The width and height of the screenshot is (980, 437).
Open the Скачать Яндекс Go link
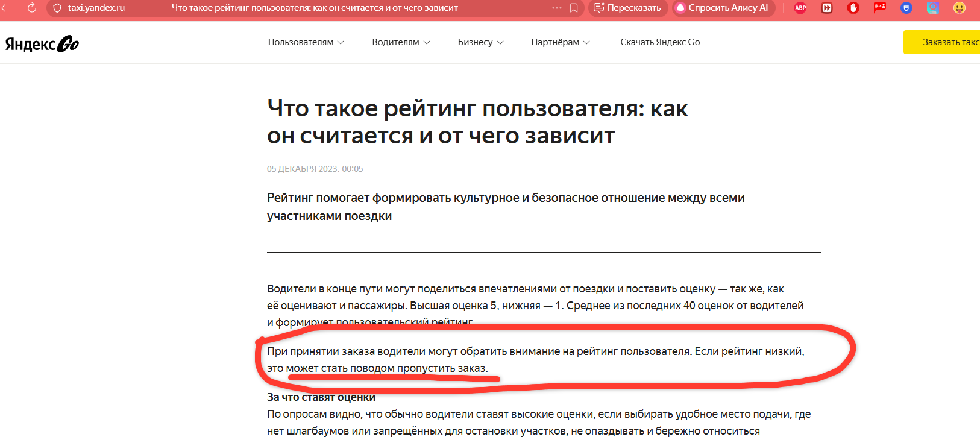click(x=660, y=42)
